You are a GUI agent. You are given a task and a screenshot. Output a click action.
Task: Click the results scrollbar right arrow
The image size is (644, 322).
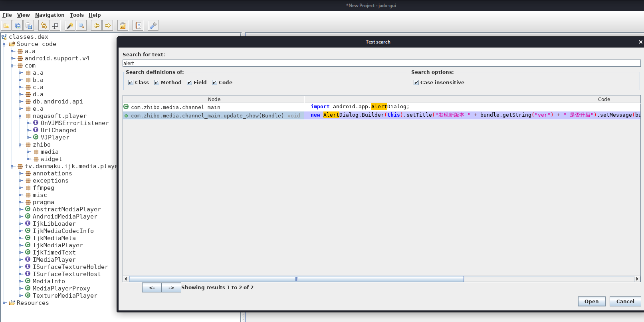click(637, 279)
